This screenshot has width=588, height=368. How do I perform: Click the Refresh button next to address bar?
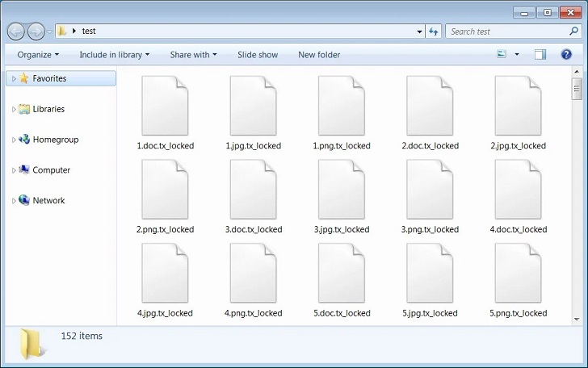pos(434,31)
